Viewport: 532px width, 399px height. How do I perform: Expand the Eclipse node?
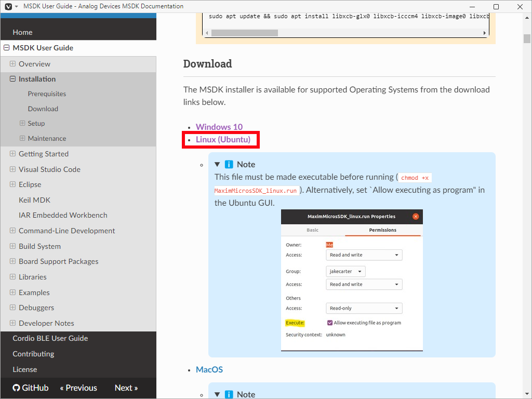12,184
